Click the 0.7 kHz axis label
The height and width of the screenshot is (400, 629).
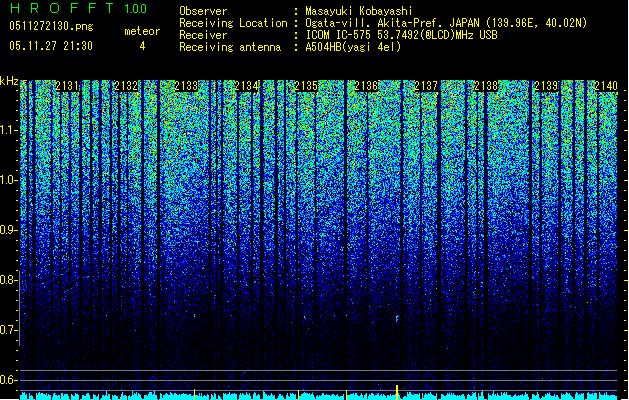point(9,330)
